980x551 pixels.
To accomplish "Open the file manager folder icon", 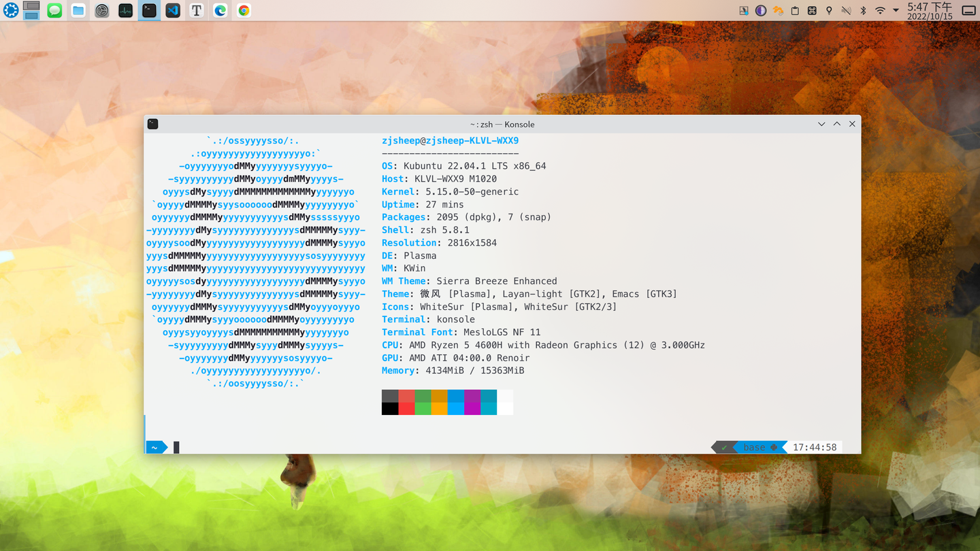I will click(x=78, y=11).
